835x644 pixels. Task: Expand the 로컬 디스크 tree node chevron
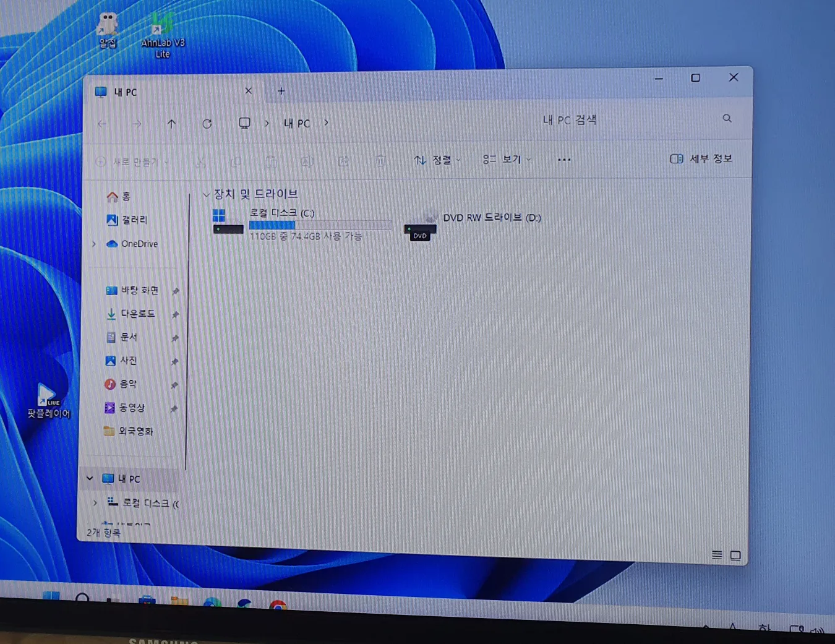point(95,502)
